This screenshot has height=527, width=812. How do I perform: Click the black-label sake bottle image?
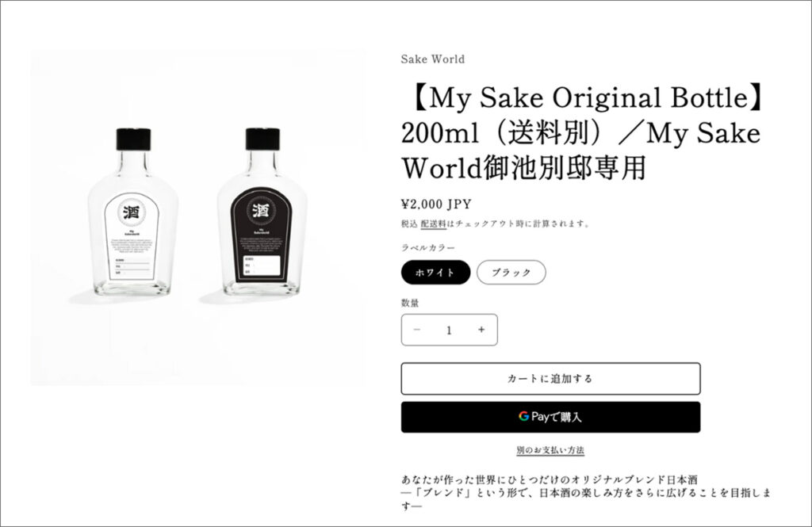click(262, 212)
